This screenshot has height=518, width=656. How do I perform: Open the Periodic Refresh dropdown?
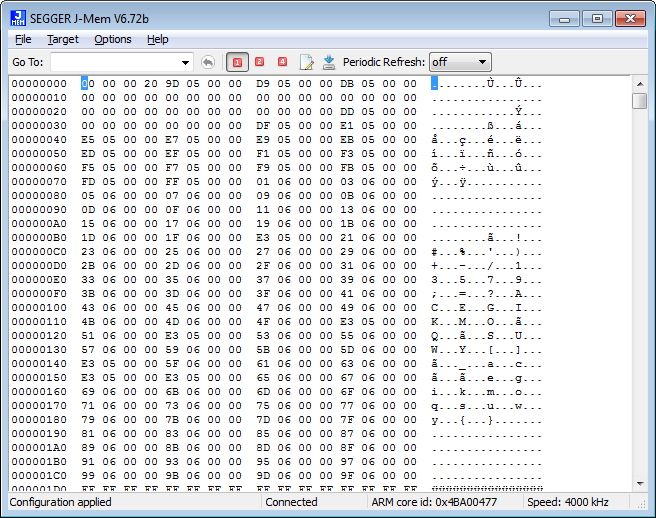(x=460, y=62)
